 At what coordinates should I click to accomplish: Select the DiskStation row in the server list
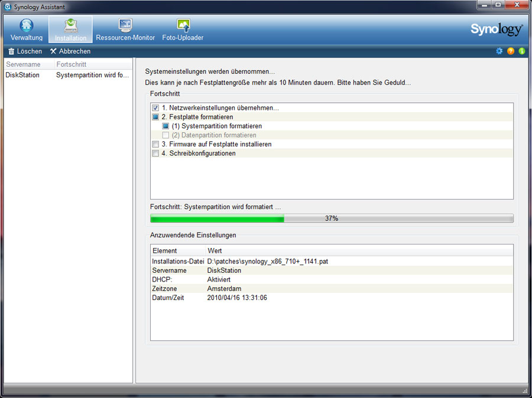coord(68,75)
